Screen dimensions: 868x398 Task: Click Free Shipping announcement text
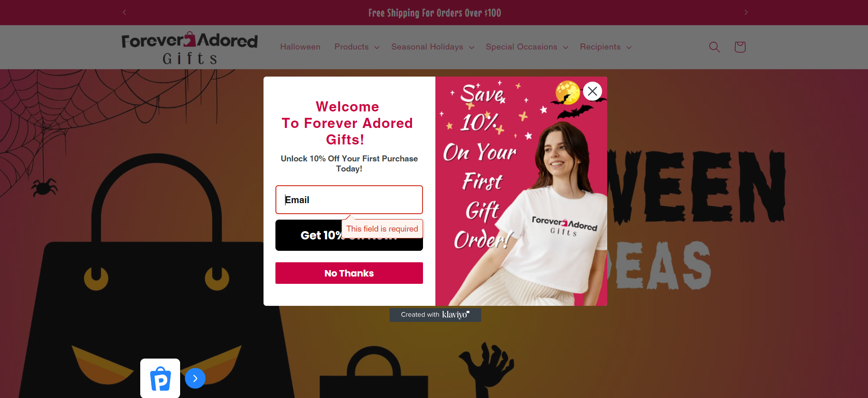click(434, 13)
